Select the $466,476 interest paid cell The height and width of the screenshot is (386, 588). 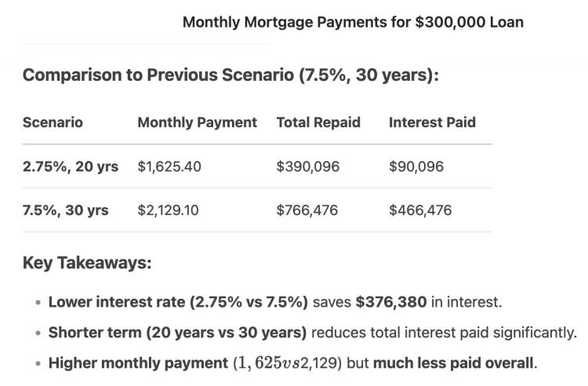click(420, 210)
